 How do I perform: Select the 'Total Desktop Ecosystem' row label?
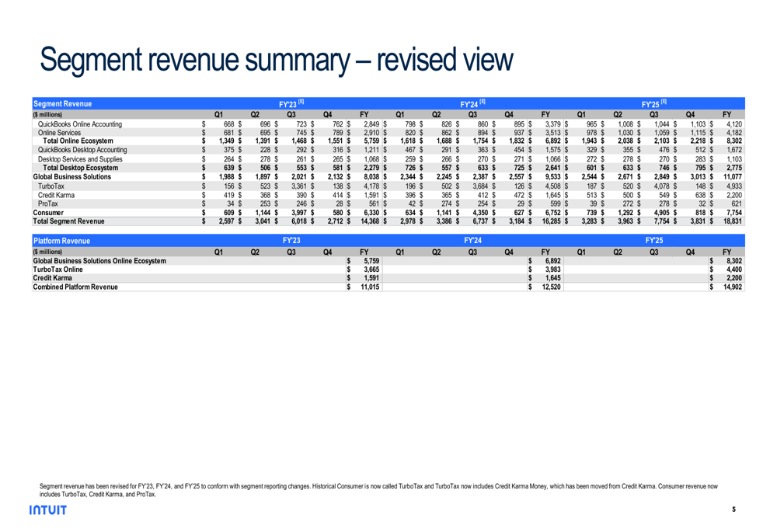80,168
